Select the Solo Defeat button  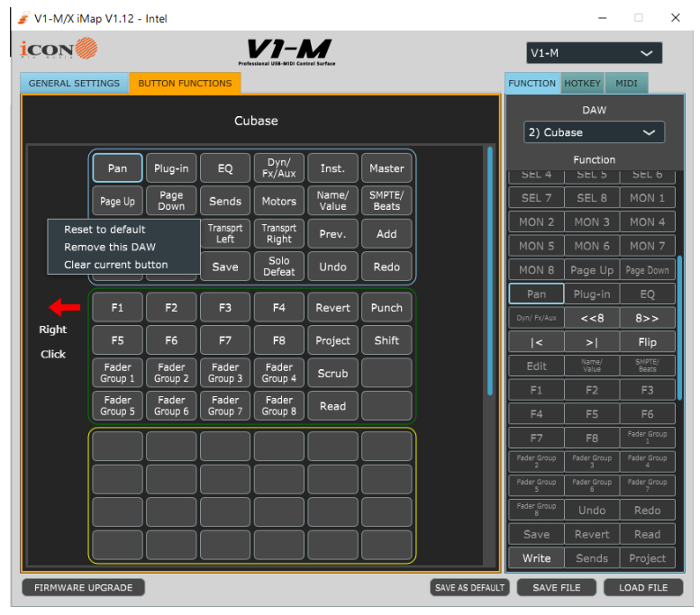279,267
